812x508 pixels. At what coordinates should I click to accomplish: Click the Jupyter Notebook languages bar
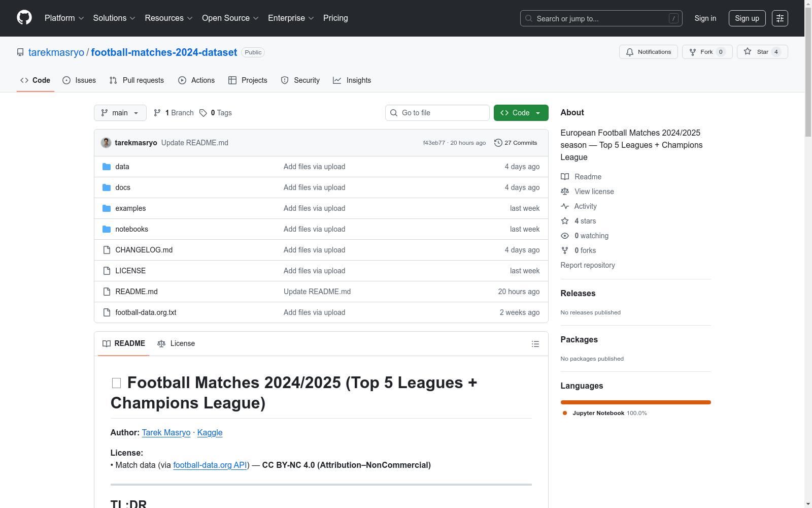point(635,402)
